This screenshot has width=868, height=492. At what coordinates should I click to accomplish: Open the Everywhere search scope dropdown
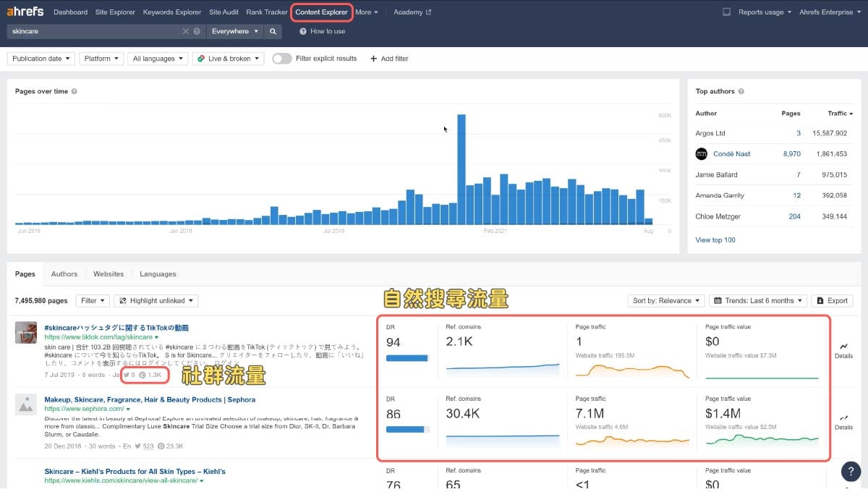point(234,31)
